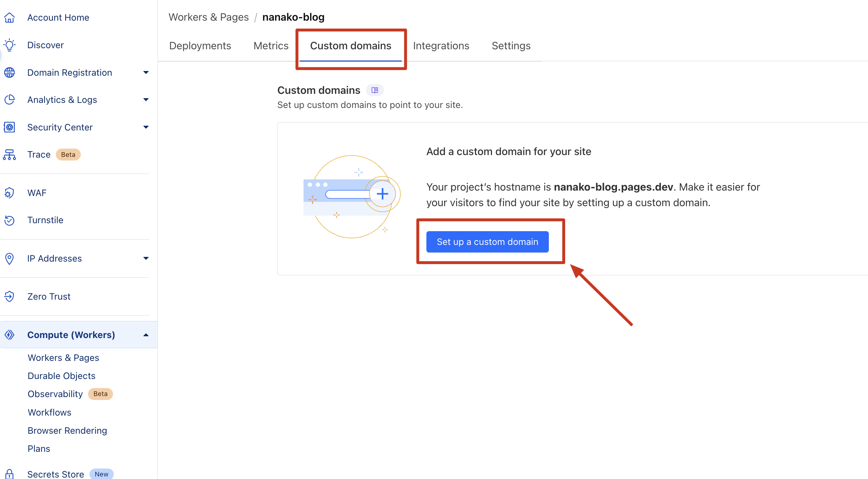
Task: Open Durable Objects in the sidebar
Action: point(62,376)
